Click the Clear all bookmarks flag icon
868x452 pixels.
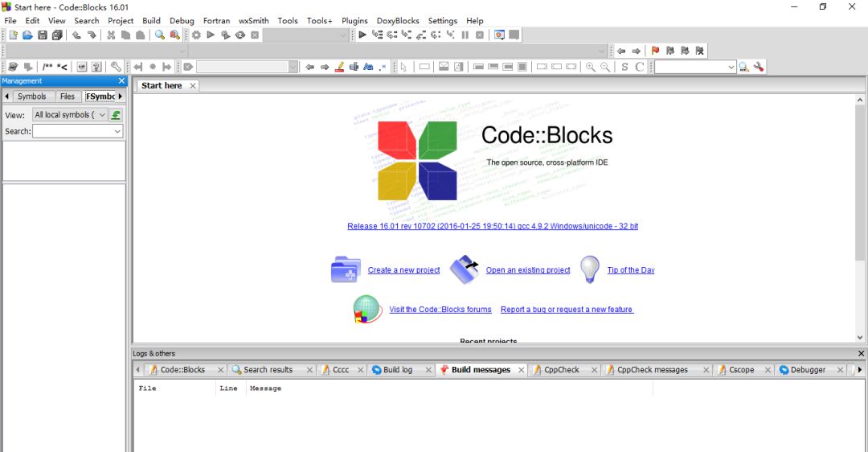(700, 51)
